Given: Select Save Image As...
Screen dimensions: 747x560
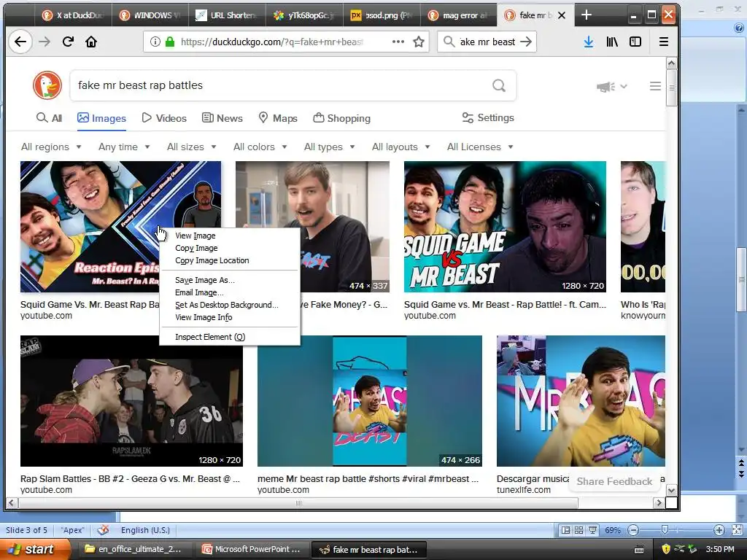Looking at the screenshot, I should click(x=230, y=280).
